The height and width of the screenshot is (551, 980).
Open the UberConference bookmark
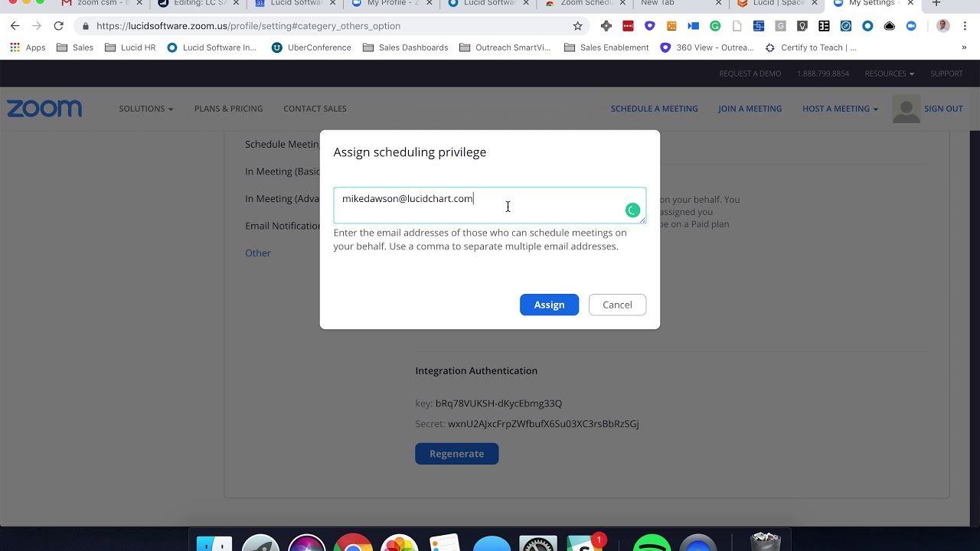pos(311,47)
